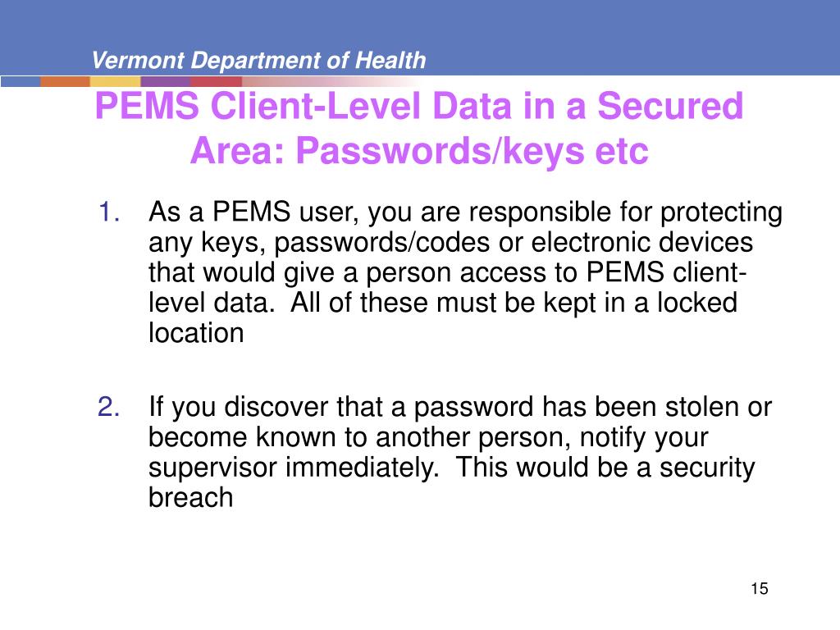Click the red segment in color stripe
The width and height of the screenshot is (840, 630).
coord(216,81)
